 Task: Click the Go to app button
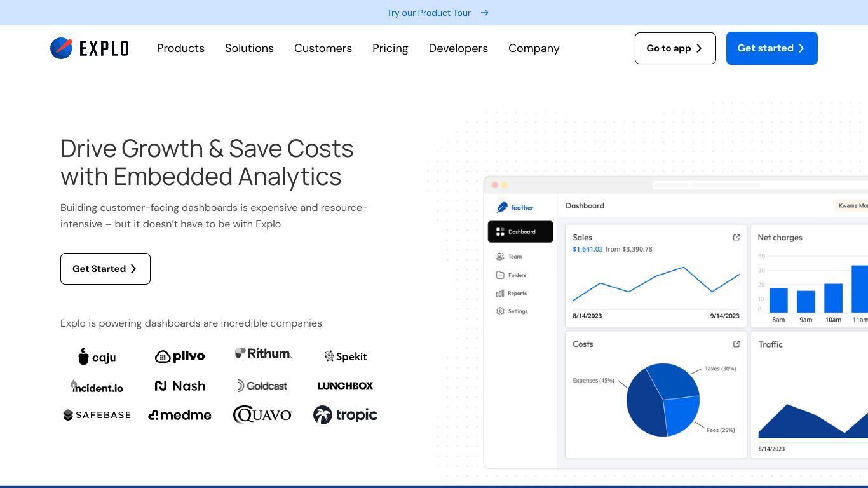[675, 48]
